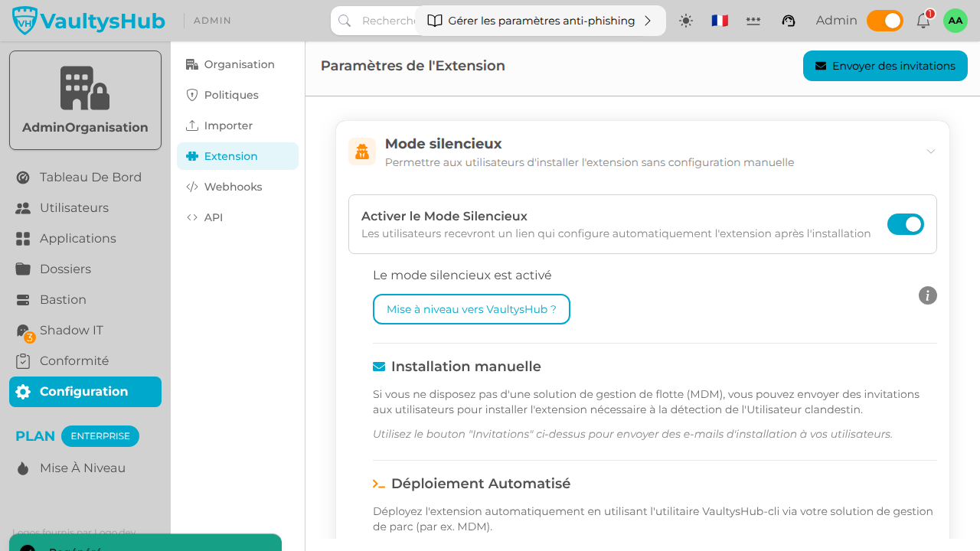Screen dimensions: 980x551
Task: Open Applications in sidebar
Action: pos(85,238)
